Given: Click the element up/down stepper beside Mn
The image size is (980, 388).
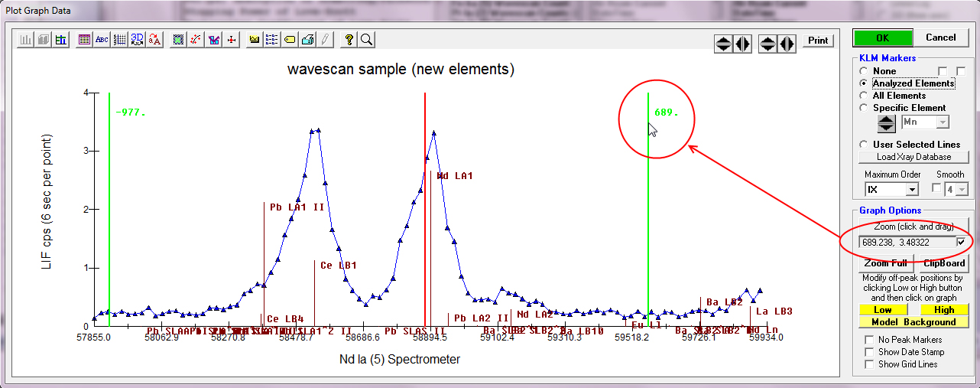Looking at the screenshot, I should (x=885, y=122).
